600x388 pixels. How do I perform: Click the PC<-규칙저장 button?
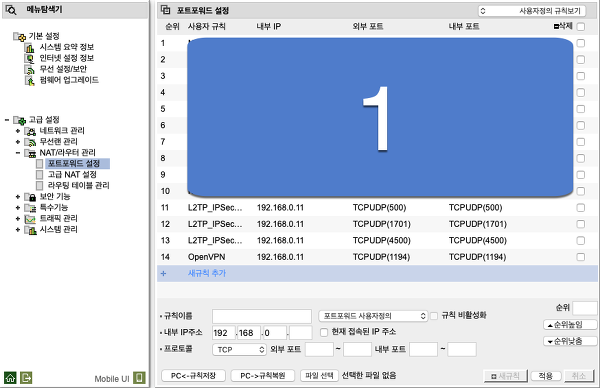193,376
